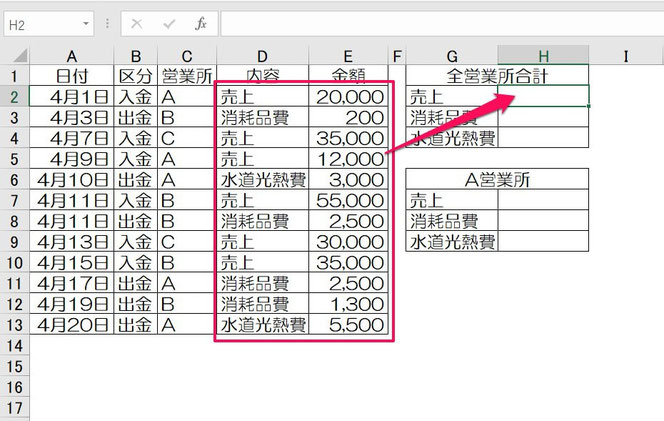664x421 pixels.
Task: Click 水道光熱費 in row 6
Action: 263,180
